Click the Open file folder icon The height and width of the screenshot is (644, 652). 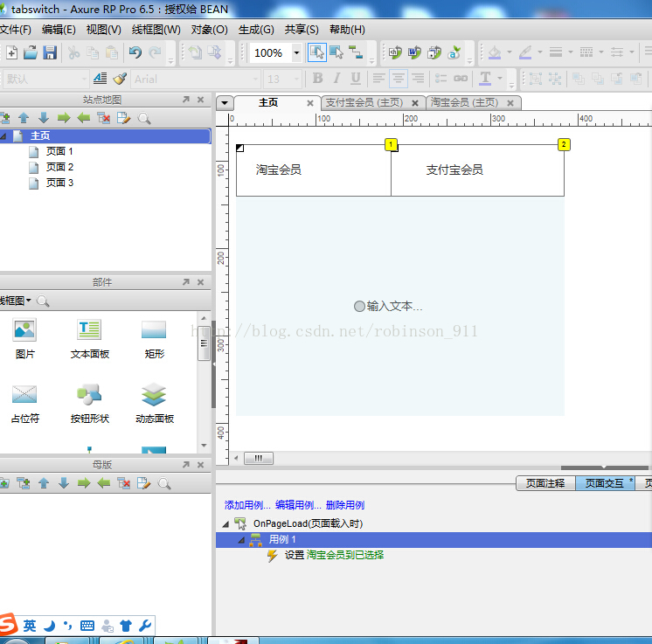click(31, 52)
